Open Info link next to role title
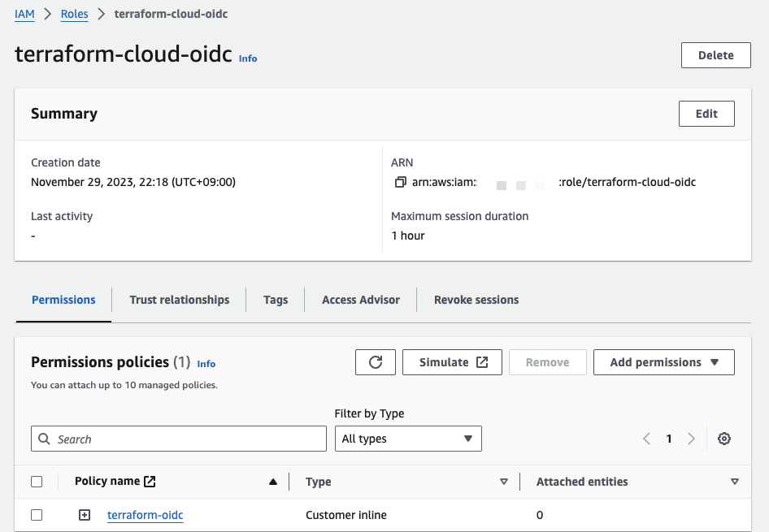The width and height of the screenshot is (769, 532). click(248, 58)
